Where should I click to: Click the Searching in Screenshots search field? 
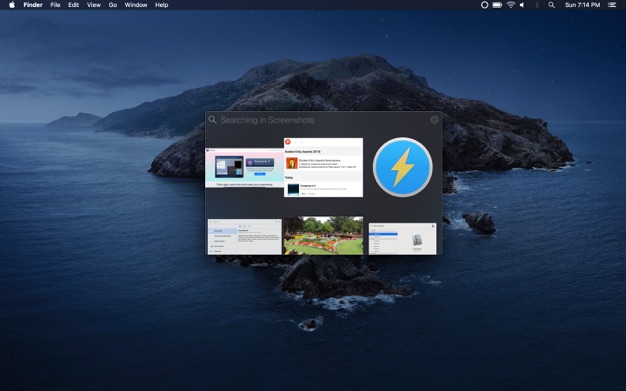(323, 120)
